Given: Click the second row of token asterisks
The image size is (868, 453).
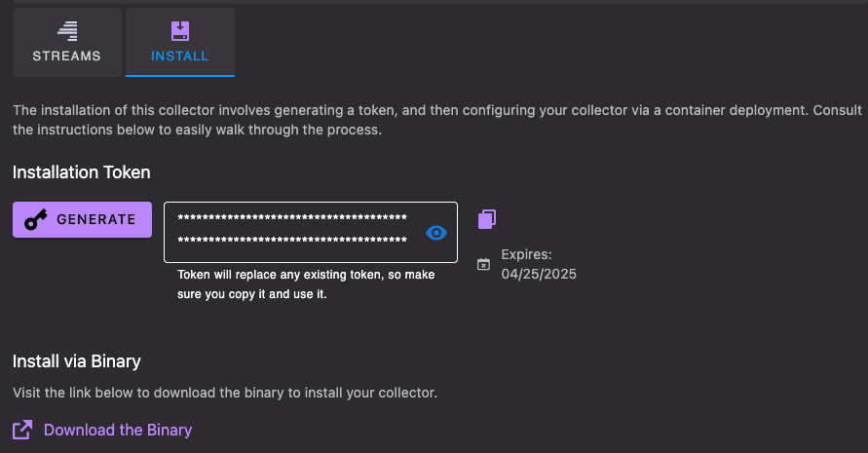Looking at the screenshot, I should click(x=292, y=240).
